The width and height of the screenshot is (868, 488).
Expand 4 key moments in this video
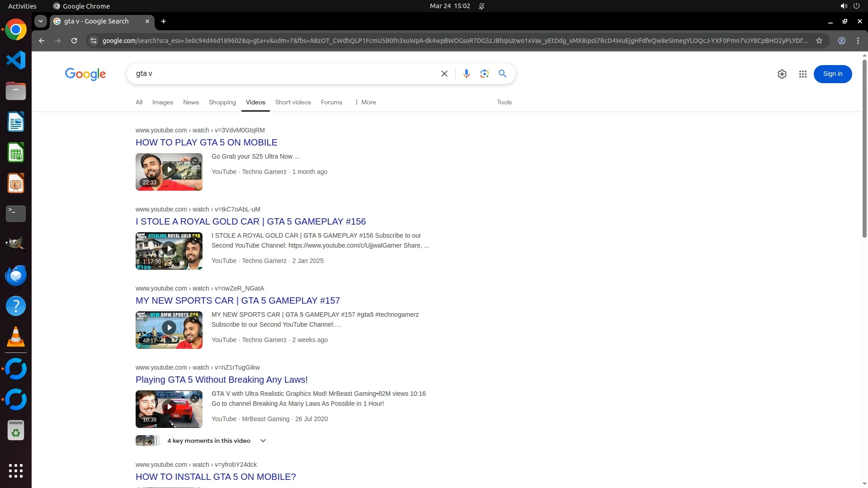pyautogui.click(x=263, y=441)
